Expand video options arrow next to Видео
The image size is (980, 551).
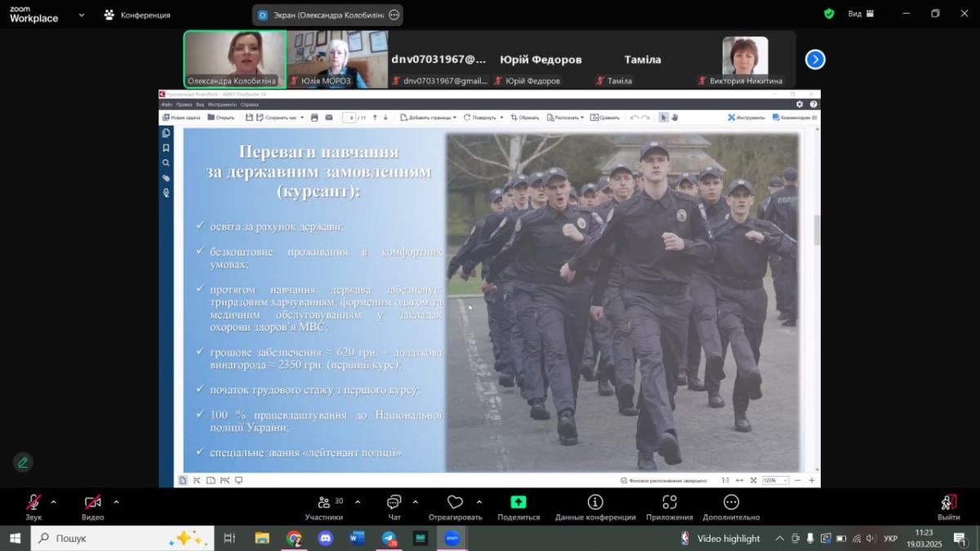(116, 502)
